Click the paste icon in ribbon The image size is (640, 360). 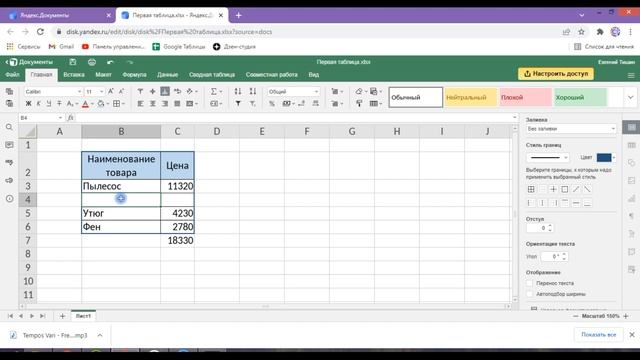pyautogui.click(x=9, y=104)
